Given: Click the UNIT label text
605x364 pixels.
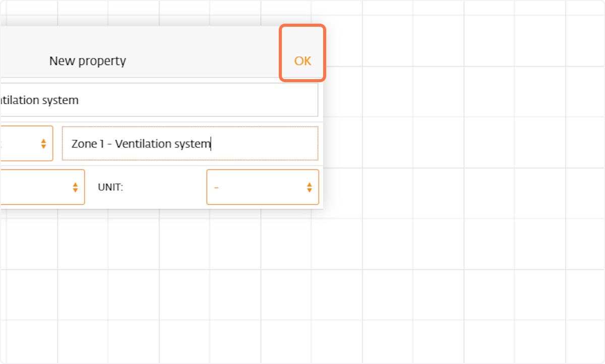Looking at the screenshot, I should 110,188.
